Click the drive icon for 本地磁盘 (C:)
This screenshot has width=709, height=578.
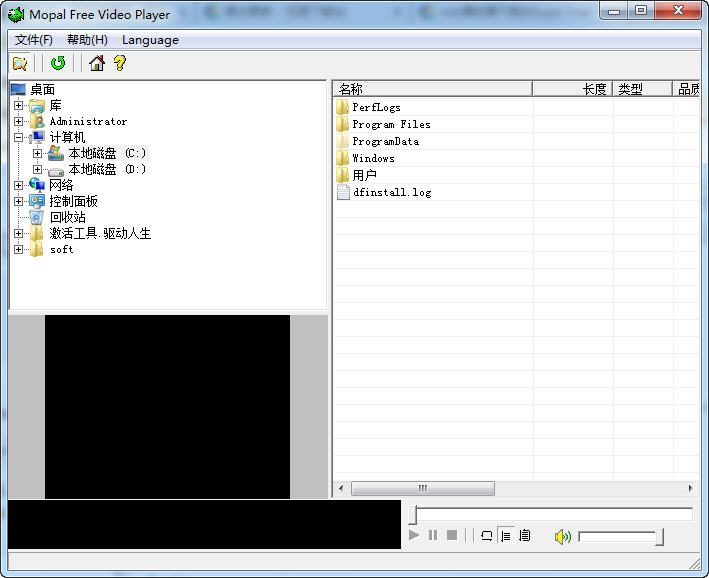56,153
